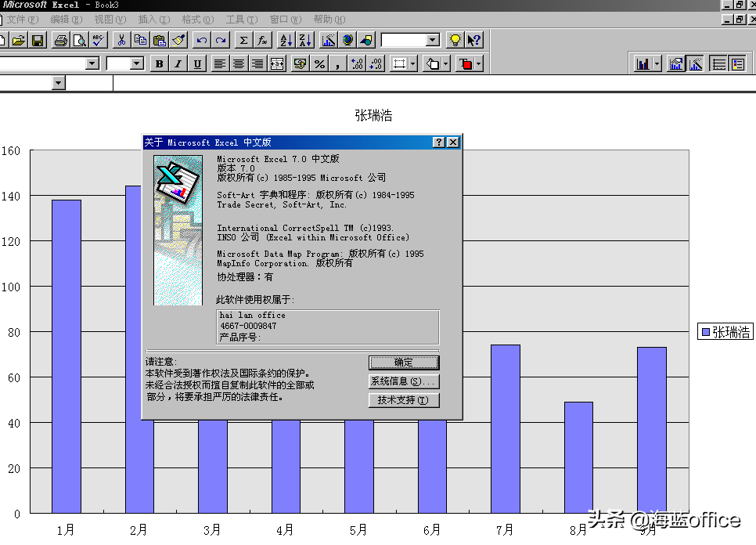Click the 技术支持 (Tech Support) button
Image resolution: width=756 pixels, height=545 pixels.
pyautogui.click(x=404, y=400)
